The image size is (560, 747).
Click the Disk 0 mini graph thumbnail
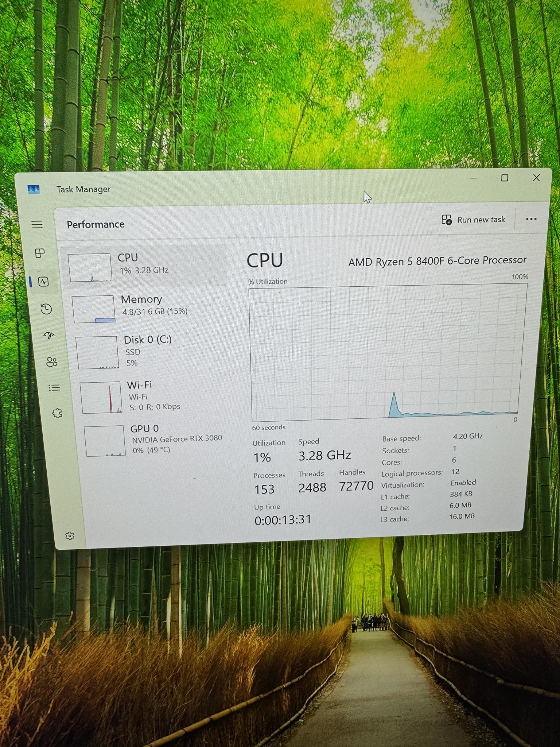97,352
